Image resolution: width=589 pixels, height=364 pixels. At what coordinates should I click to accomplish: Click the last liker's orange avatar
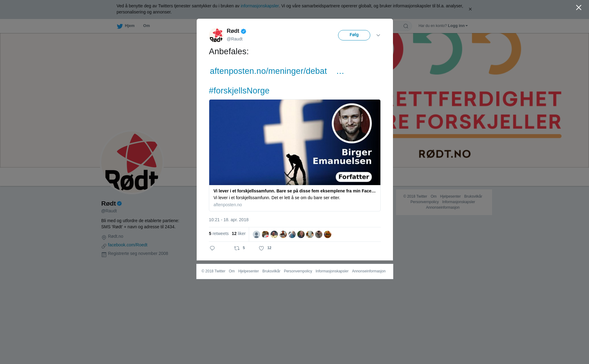[328, 234]
